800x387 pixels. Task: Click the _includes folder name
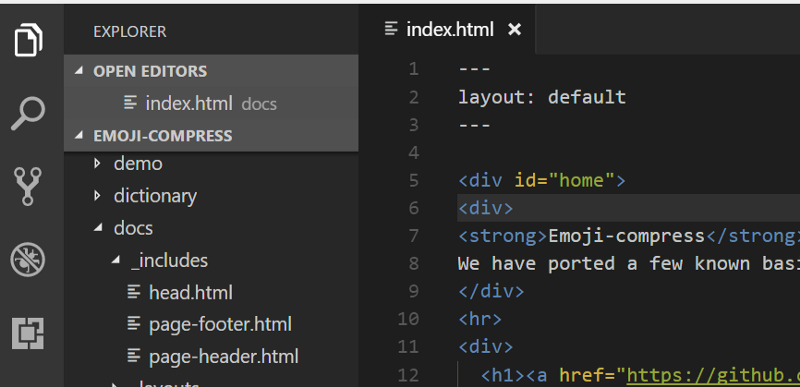(x=169, y=261)
